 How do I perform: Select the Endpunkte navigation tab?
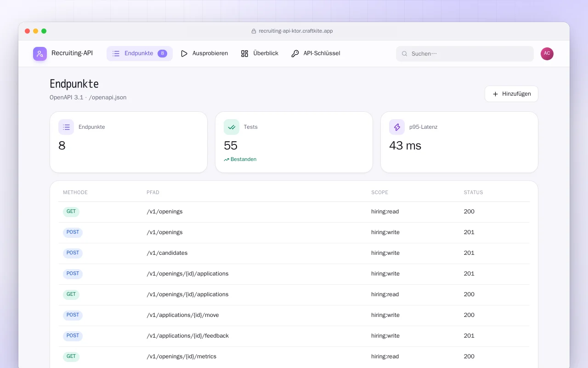(140, 53)
